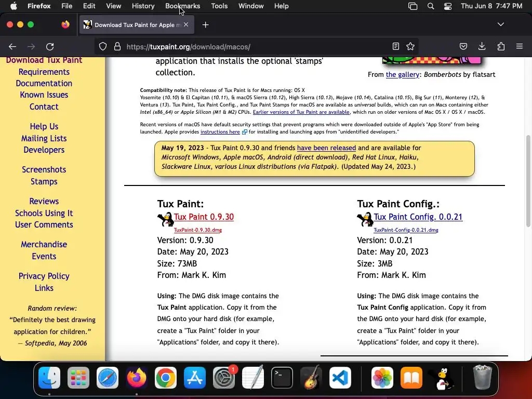532x399 pixels.
Task: Reload the current page
Action: pos(50,46)
